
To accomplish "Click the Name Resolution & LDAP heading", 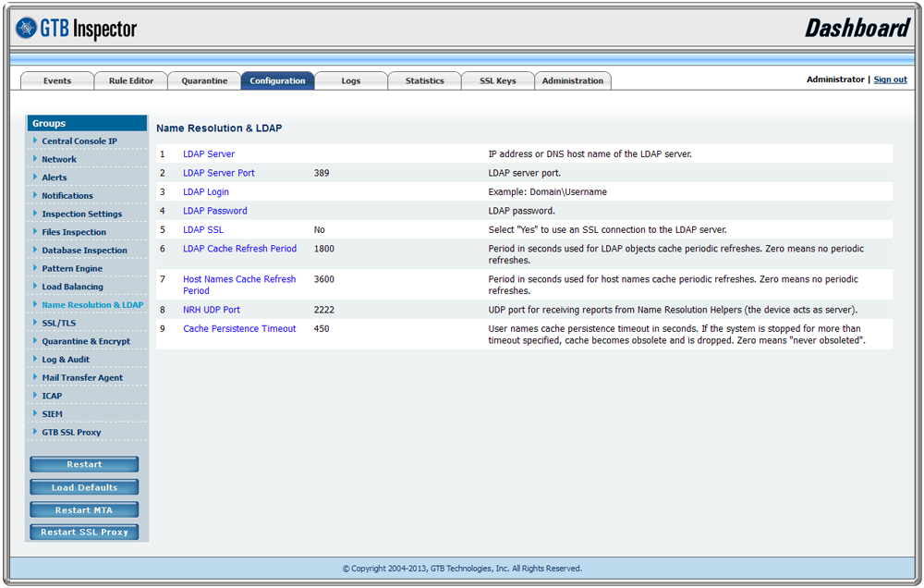I will (x=219, y=128).
